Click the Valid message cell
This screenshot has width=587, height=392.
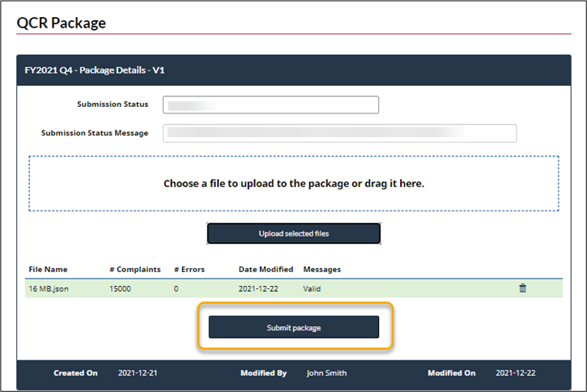pyautogui.click(x=312, y=288)
